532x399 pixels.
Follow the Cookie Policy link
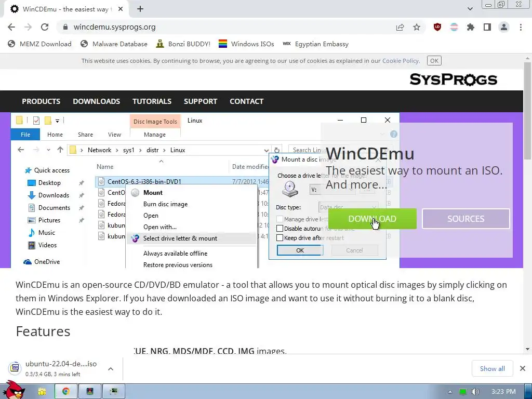point(401,61)
